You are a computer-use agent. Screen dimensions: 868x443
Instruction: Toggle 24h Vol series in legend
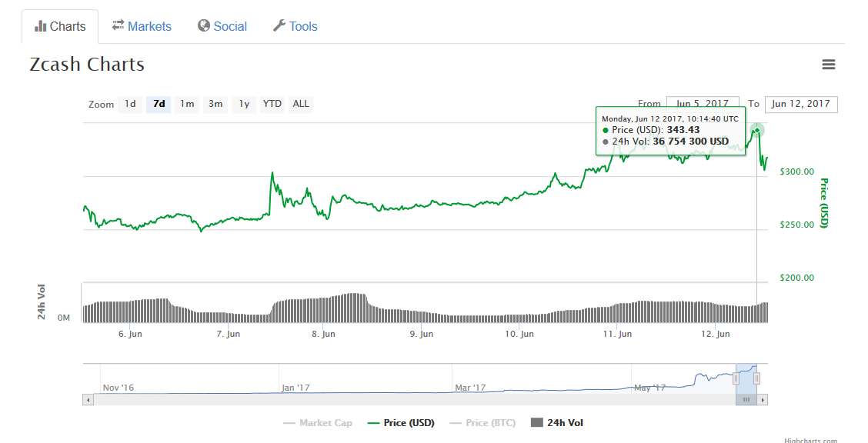point(557,423)
